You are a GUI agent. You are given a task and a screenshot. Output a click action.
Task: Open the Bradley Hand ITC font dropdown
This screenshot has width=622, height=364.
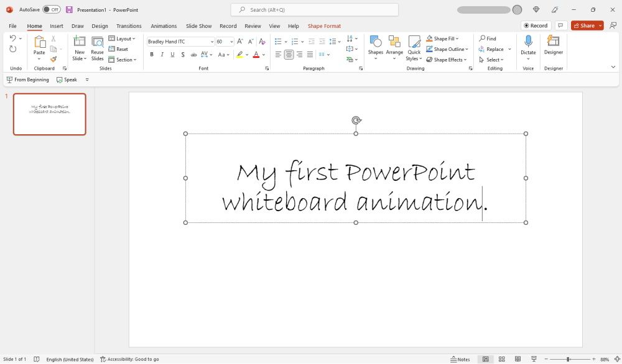pos(212,41)
